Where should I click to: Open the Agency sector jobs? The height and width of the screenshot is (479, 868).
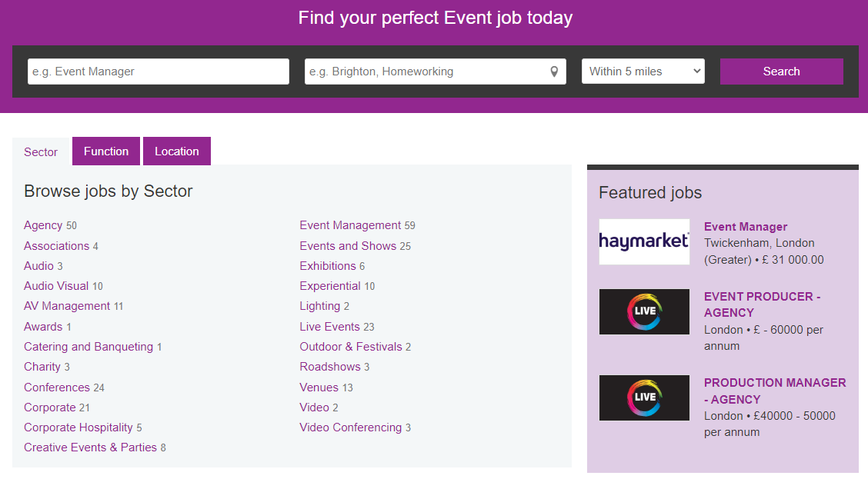point(42,225)
